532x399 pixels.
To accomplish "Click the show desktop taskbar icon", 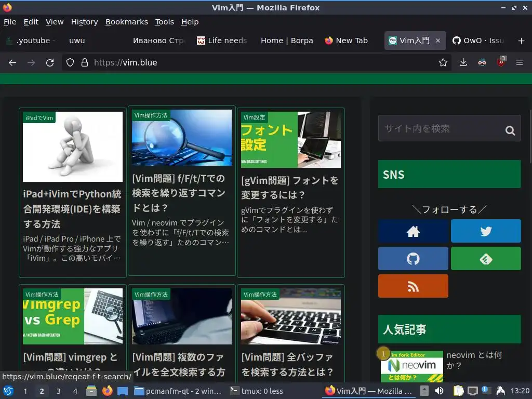I will point(123,391).
